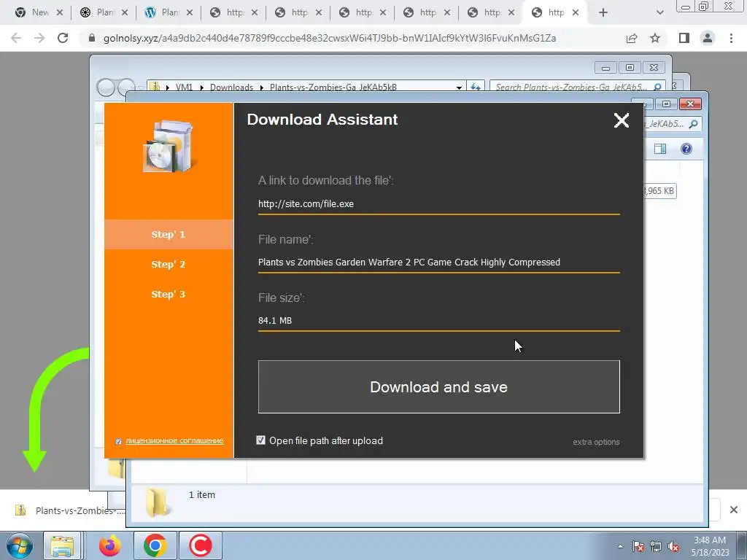The width and height of the screenshot is (747, 560).
Task: Open Explorer help icon
Action: [686, 149]
